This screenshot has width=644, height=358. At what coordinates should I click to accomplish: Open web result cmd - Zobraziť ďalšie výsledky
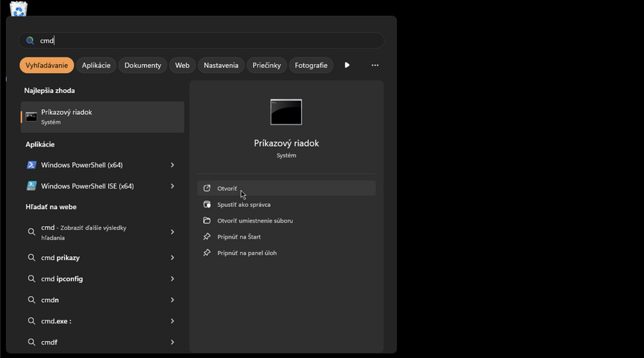point(102,232)
